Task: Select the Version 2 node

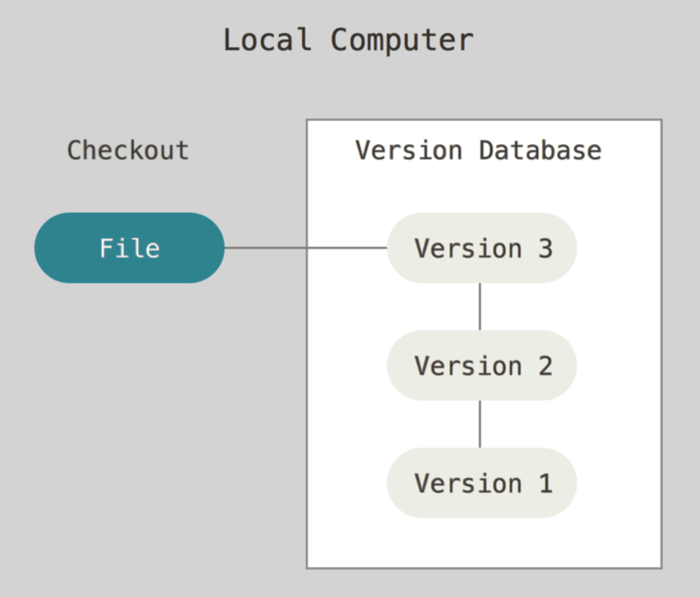Action: pyautogui.click(x=482, y=365)
